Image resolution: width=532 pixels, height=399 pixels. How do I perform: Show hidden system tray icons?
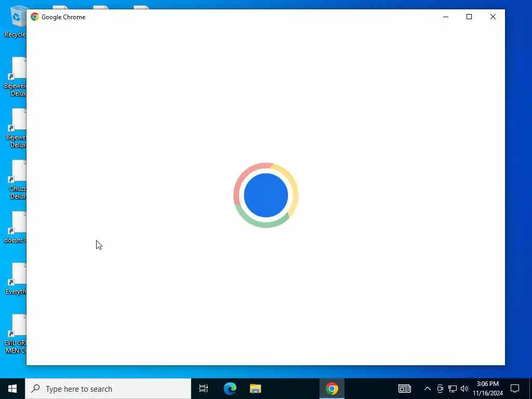[428, 389]
